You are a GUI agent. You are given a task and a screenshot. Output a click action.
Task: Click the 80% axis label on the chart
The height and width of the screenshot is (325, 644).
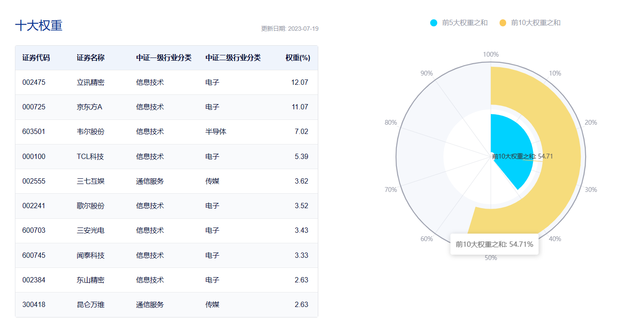391,123
